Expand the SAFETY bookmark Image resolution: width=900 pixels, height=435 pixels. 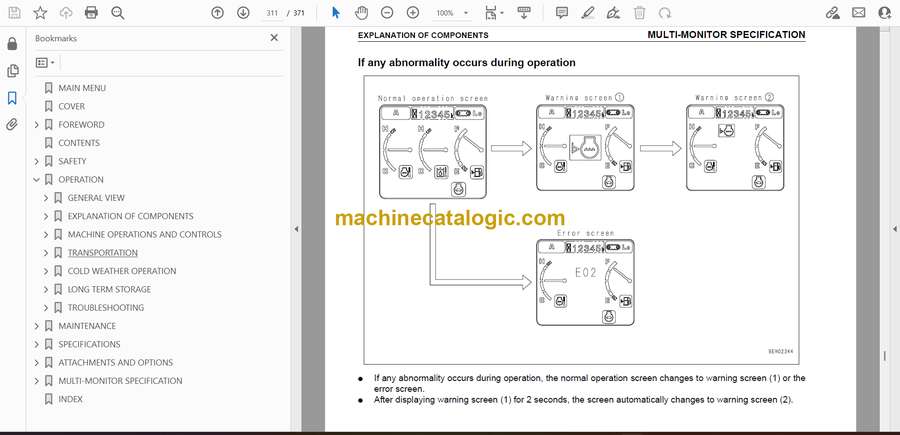point(37,161)
